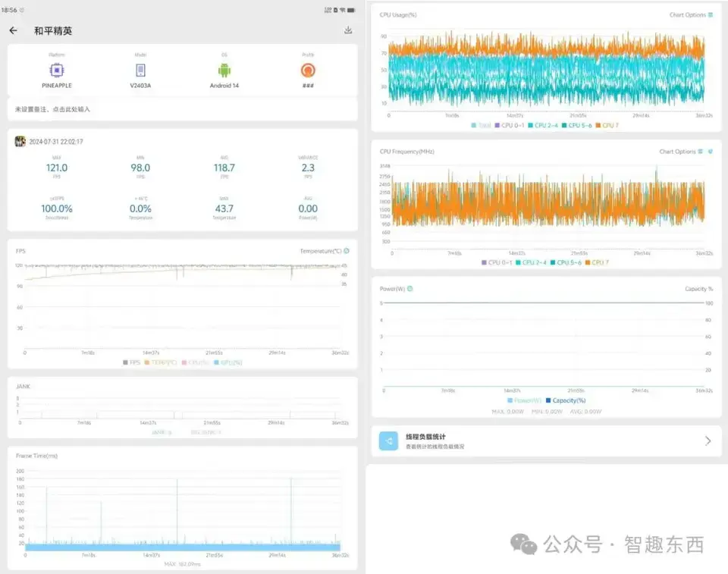Tap the note field 未设置备注,点击此处输入
Screen dimensions: 728x574
point(183,109)
